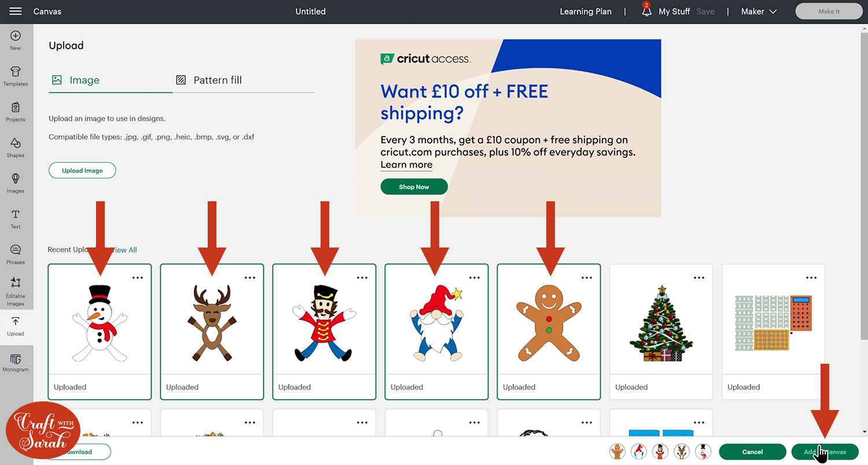Click the Upload Image button

click(82, 171)
